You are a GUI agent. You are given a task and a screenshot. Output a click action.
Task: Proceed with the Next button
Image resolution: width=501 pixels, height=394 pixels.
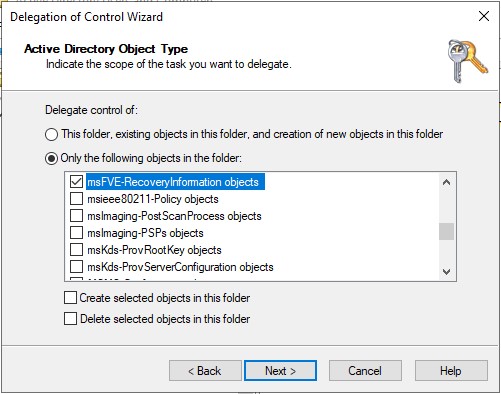click(x=280, y=371)
